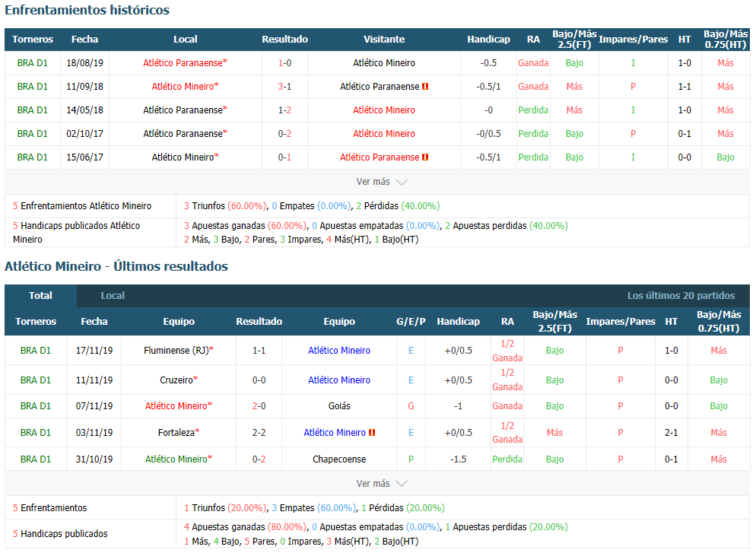Screen dimensions: 756x553
Task: Click date cell 11/09/18
Action: (85, 86)
